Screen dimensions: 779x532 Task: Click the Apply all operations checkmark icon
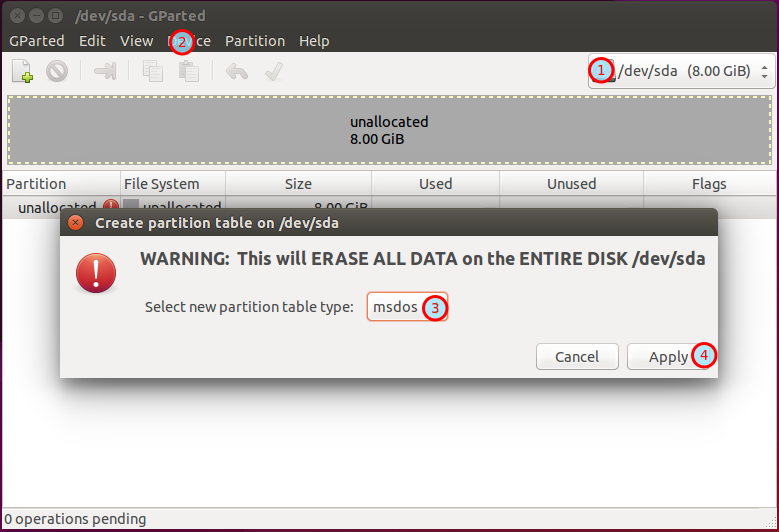pos(274,72)
